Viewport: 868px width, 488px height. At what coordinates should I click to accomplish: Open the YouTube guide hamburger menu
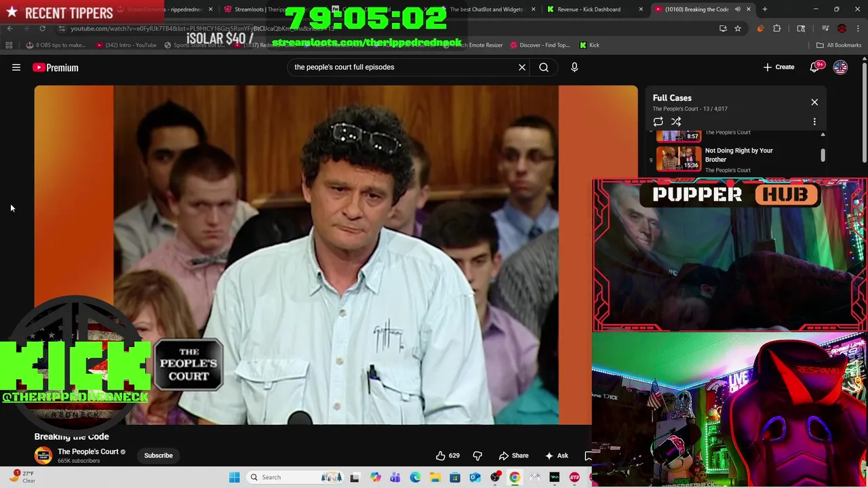tap(16, 67)
